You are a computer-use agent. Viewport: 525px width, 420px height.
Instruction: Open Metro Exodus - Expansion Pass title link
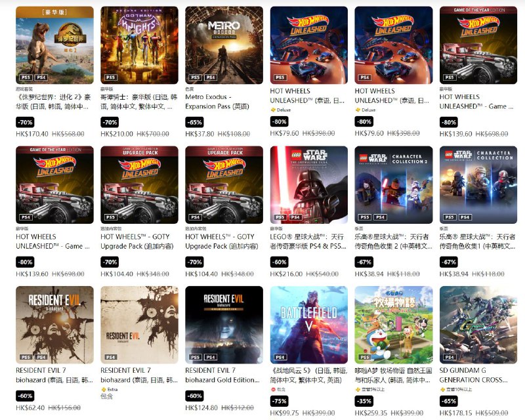tap(217, 102)
